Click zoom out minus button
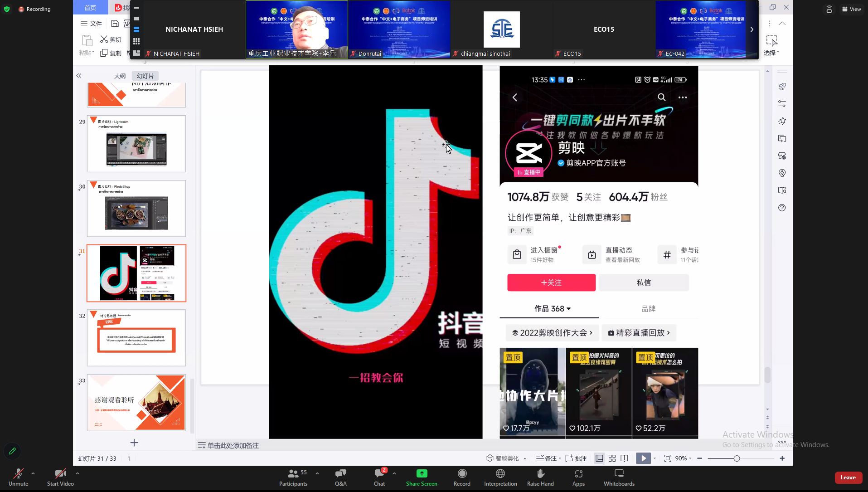This screenshot has height=492, width=868. tap(700, 458)
